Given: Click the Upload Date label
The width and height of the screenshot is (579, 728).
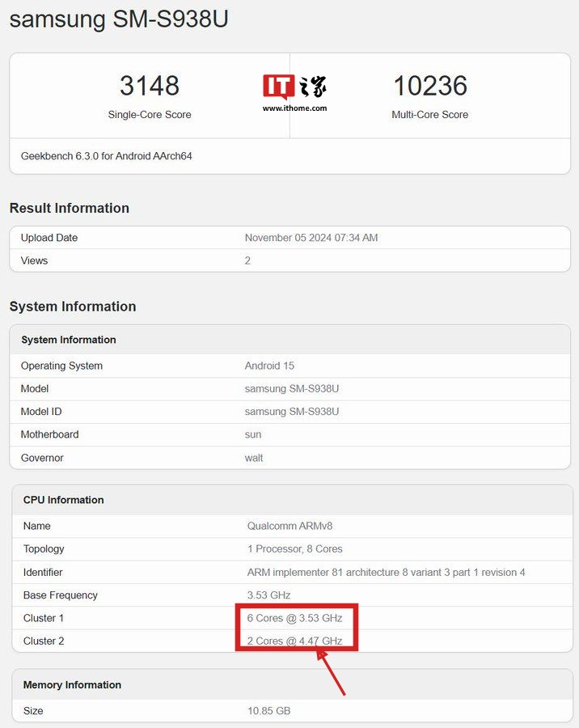Looking at the screenshot, I should 49,238.
